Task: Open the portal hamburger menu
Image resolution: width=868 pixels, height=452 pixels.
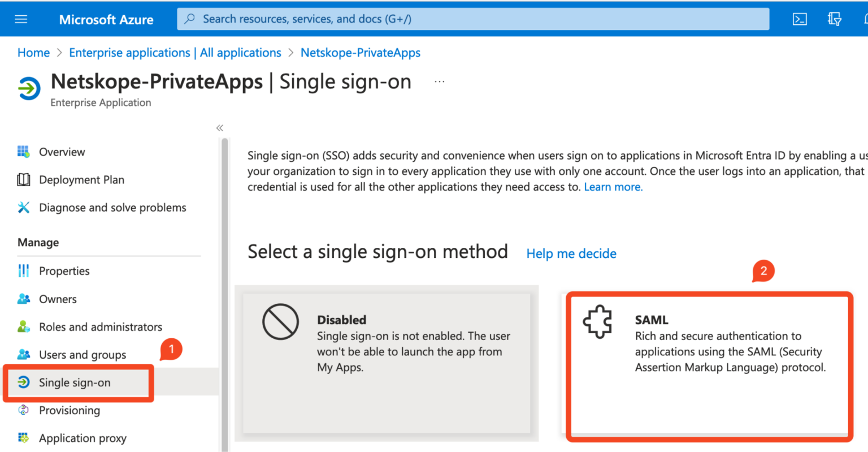Action: pos(21,19)
